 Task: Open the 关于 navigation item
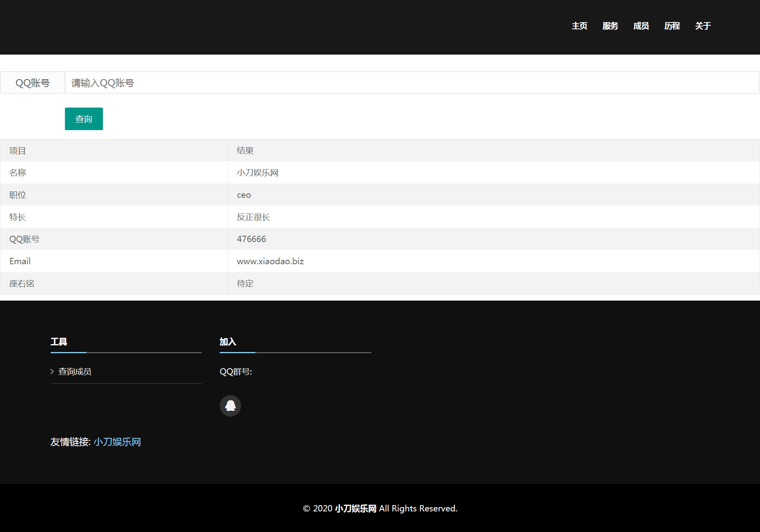703,26
